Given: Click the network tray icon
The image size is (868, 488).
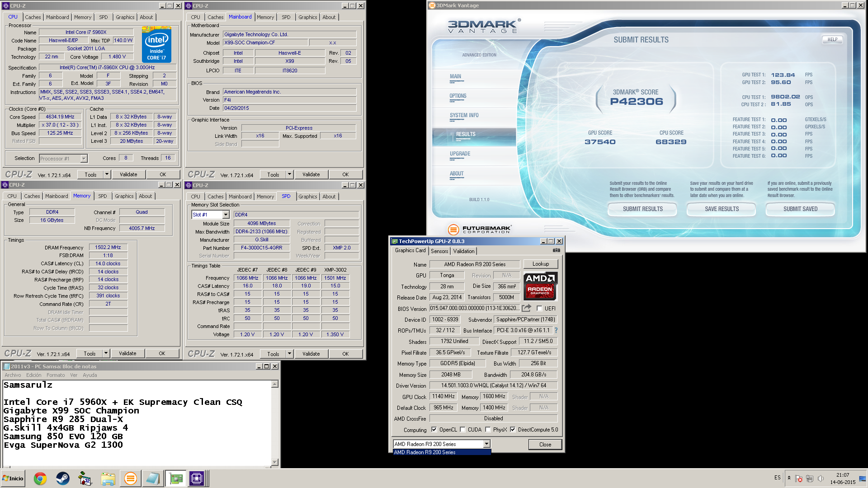Looking at the screenshot, I should point(810,479).
